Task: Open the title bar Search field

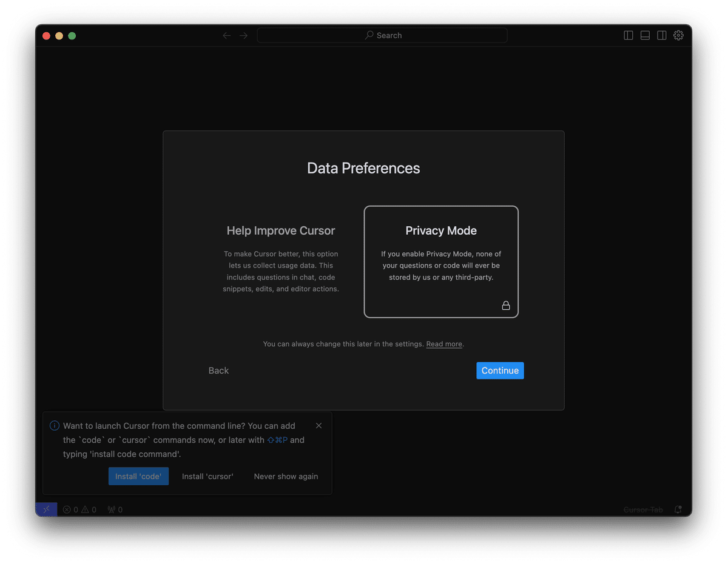Action: 382,35
